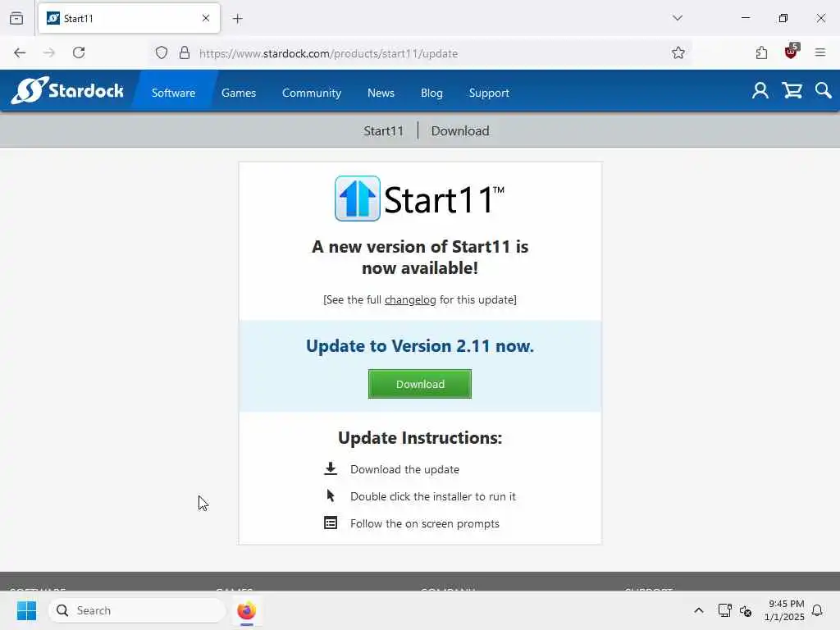This screenshot has width=840, height=630.
Task: Select the Start11 sub-navigation link
Action: point(384,130)
